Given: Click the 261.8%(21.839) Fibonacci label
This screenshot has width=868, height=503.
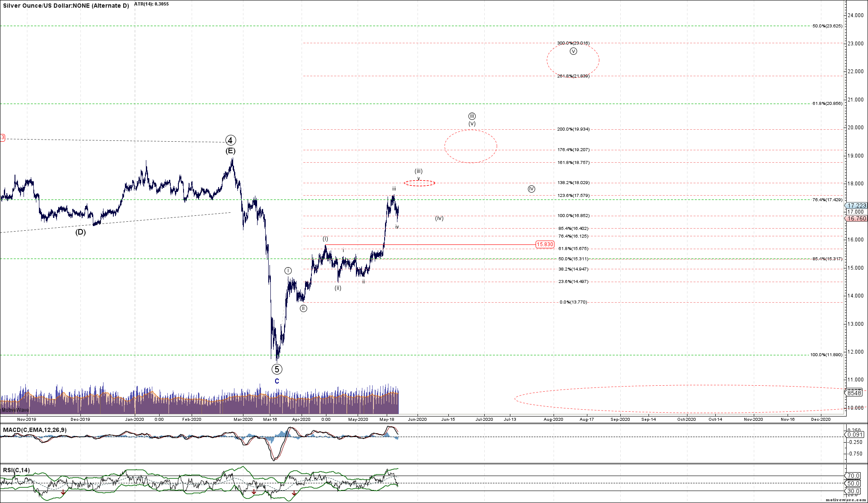Looking at the screenshot, I should point(573,76).
